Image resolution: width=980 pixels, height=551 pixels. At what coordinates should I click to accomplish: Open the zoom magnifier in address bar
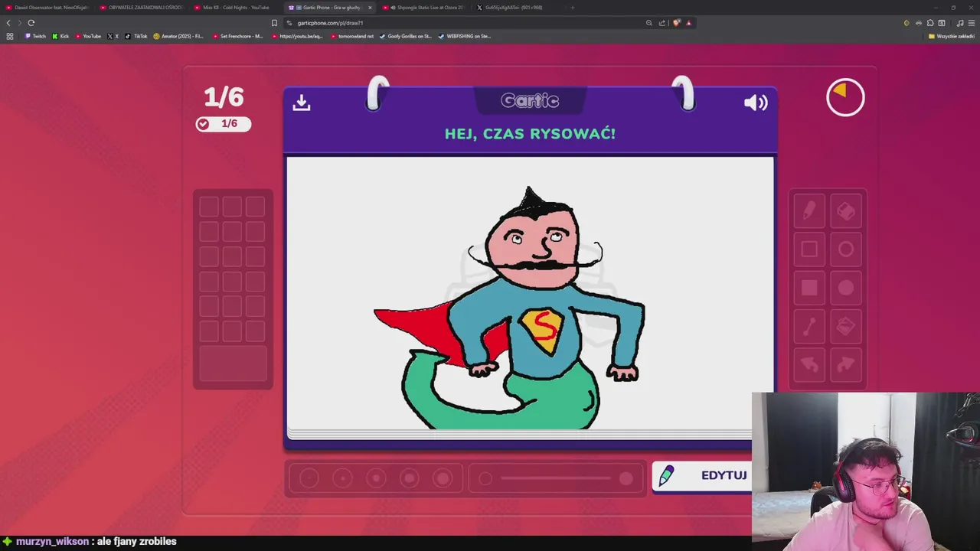(x=649, y=23)
